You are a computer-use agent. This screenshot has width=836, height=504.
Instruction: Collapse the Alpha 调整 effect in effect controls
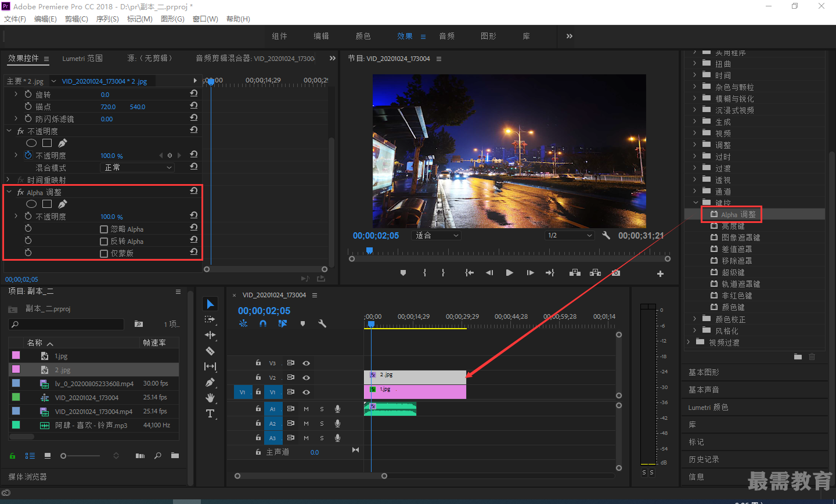pos(9,192)
